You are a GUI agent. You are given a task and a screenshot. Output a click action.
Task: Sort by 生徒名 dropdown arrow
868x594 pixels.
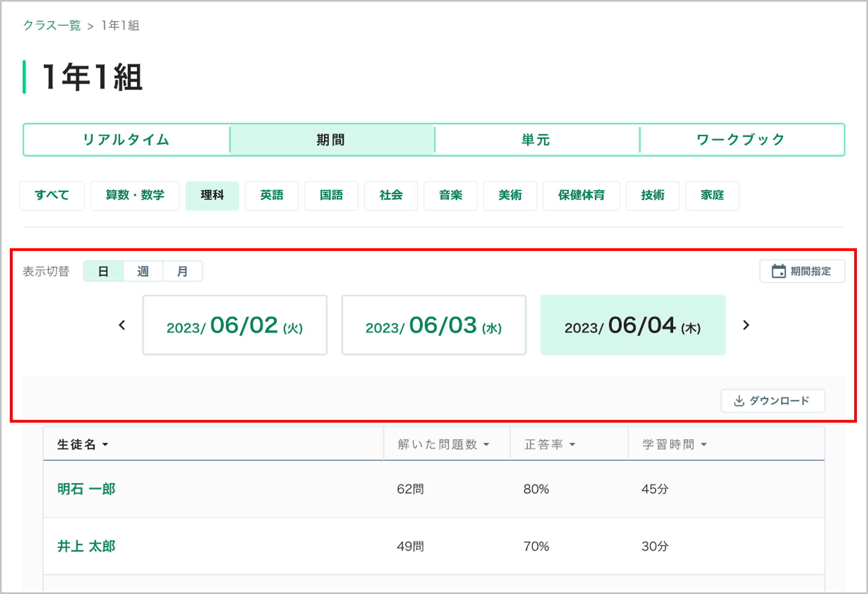point(105,444)
